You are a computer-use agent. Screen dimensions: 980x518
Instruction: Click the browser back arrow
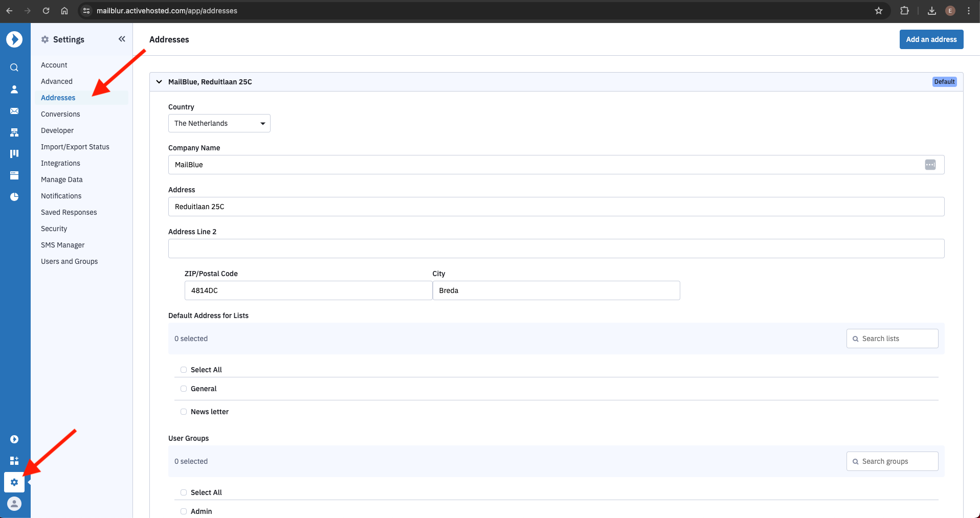(9, 11)
